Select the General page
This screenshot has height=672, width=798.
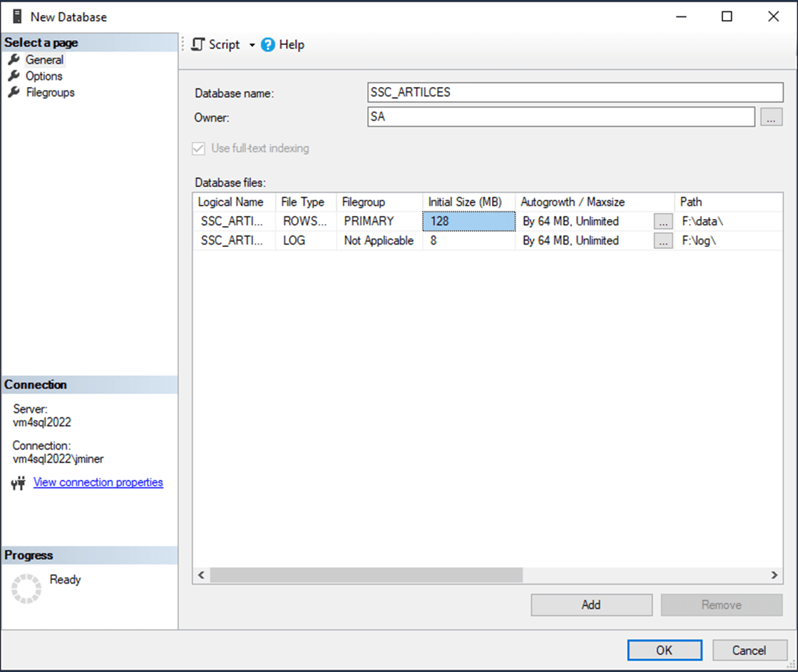tap(45, 59)
